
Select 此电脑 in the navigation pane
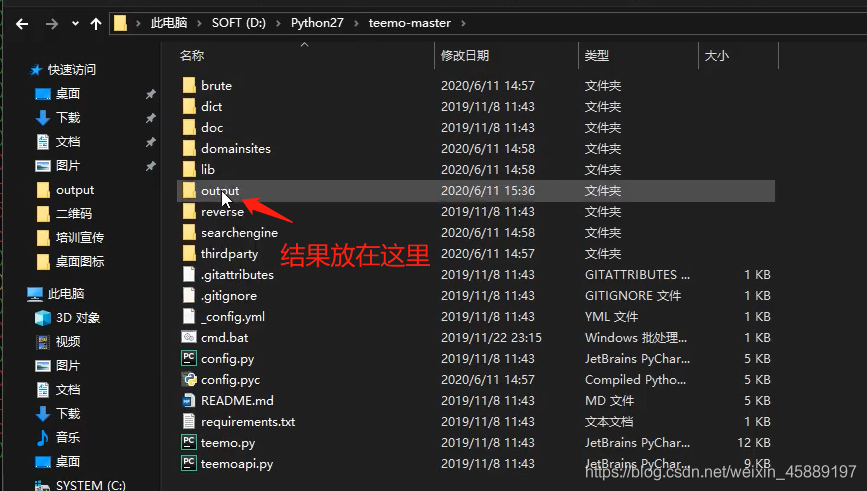coord(65,294)
